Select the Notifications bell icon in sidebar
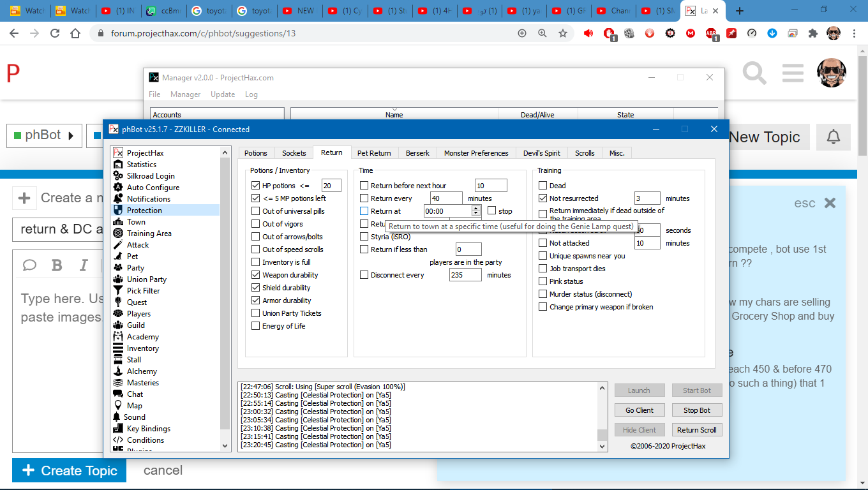 (117, 199)
